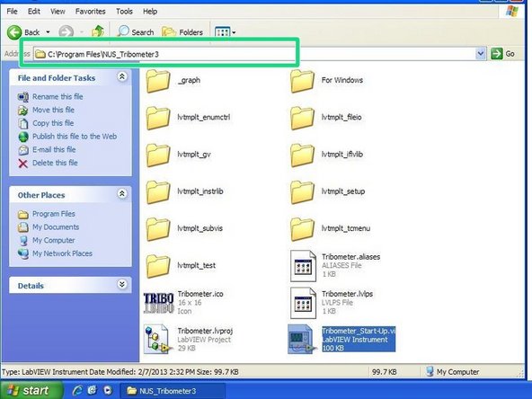
Task: Open the View menu
Action: coord(58,11)
